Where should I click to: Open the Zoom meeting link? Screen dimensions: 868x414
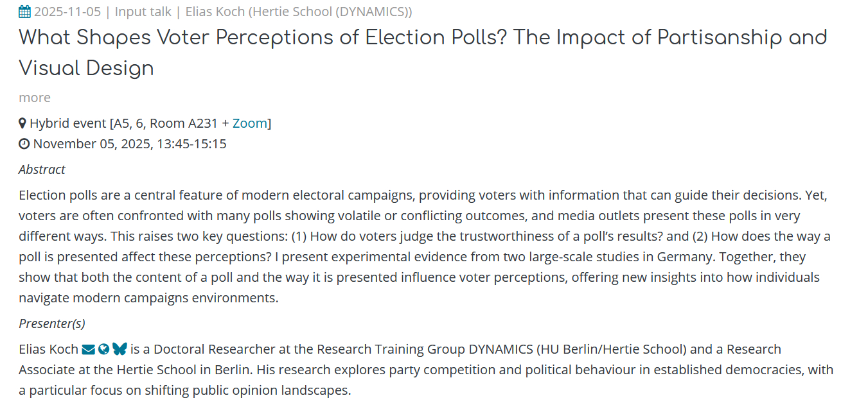(249, 123)
